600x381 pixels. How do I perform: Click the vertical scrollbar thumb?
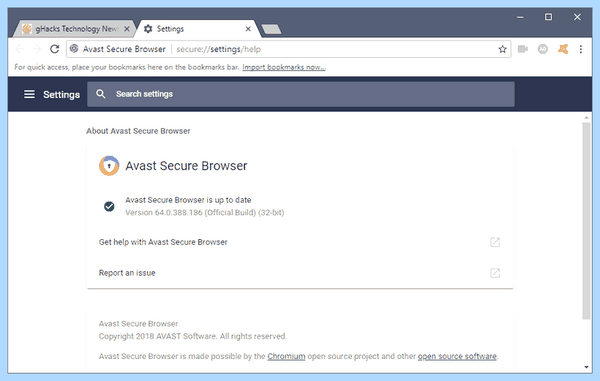click(586, 221)
